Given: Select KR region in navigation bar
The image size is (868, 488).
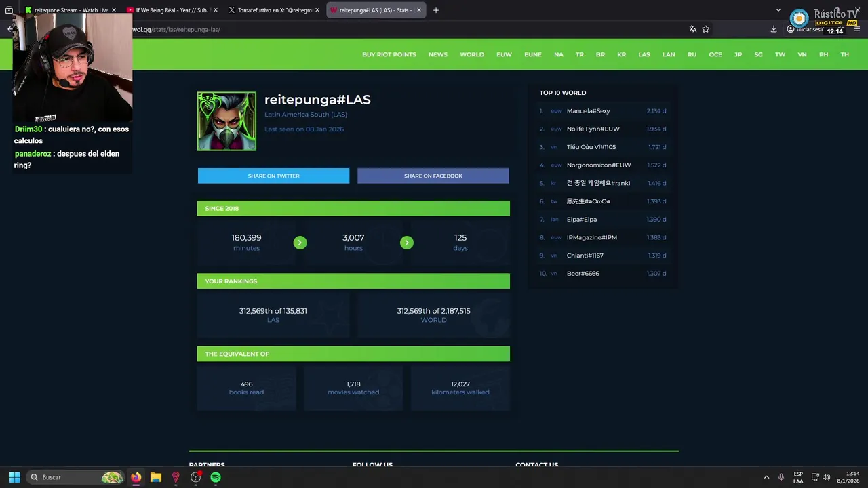Looking at the screenshot, I should click(622, 54).
